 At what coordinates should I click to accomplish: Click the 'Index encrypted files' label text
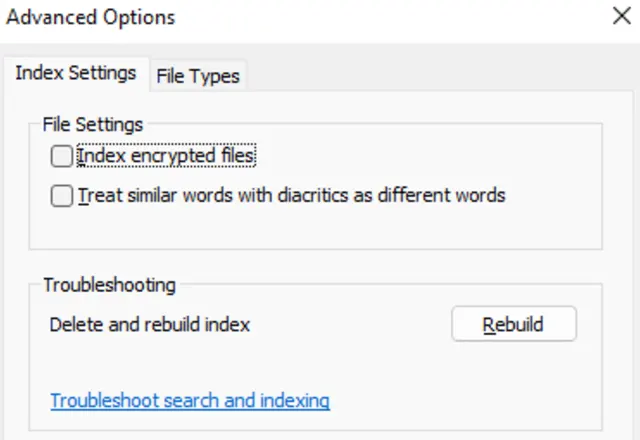pos(166,156)
